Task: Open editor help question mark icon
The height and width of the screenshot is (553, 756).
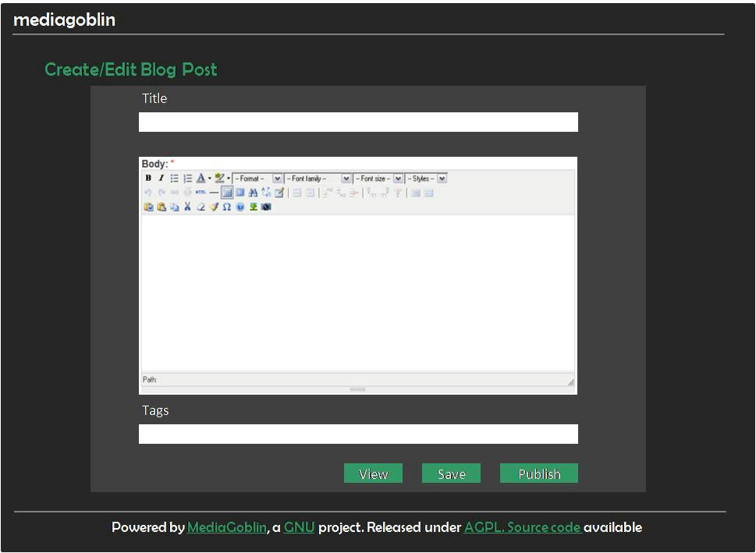Action: pos(240,207)
